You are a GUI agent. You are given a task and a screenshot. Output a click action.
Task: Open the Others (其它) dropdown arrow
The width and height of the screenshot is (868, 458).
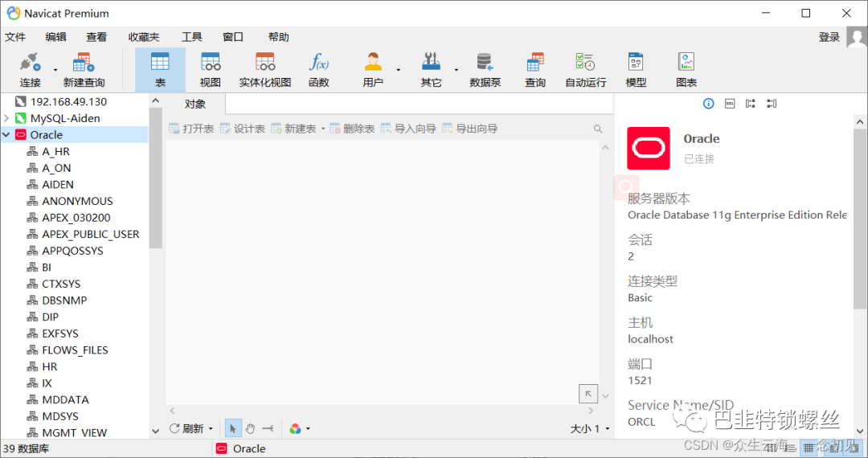click(457, 70)
